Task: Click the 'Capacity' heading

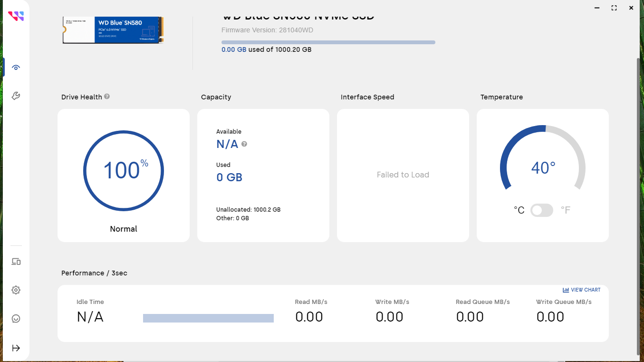Action: (x=216, y=97)
